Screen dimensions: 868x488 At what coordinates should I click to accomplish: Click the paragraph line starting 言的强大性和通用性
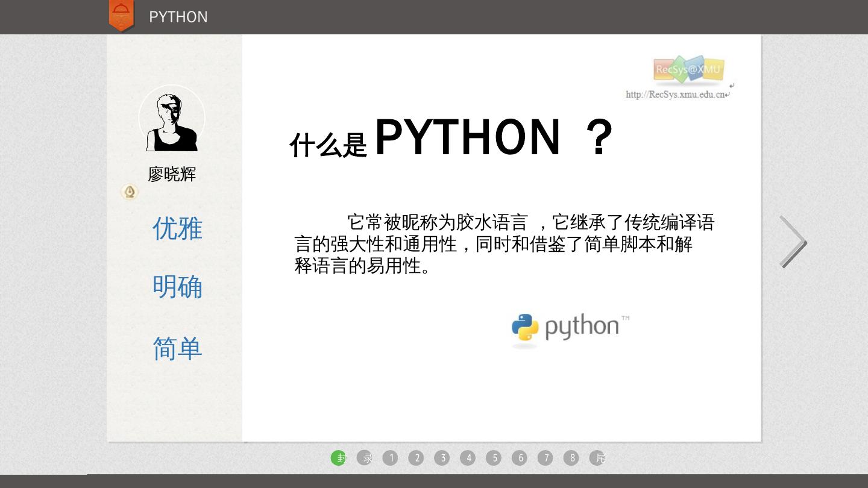pyautogui.click(x=493, y=244)
